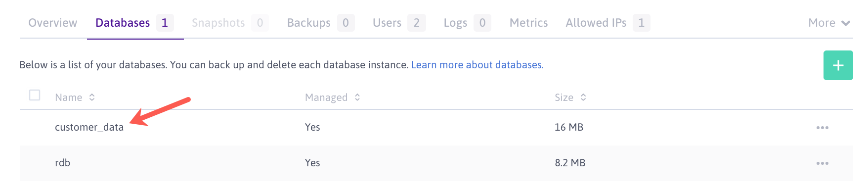The image size is (868, 194).
Task: Click the green plus add database button
Action: pos(838,65)
